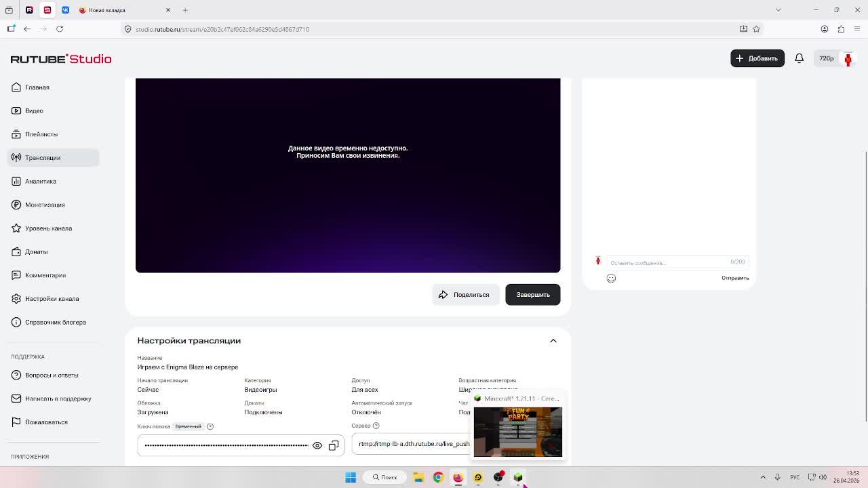Open a new browser tab
The height and width of the screenshot is (488, 868).
(x=185, y=10)
